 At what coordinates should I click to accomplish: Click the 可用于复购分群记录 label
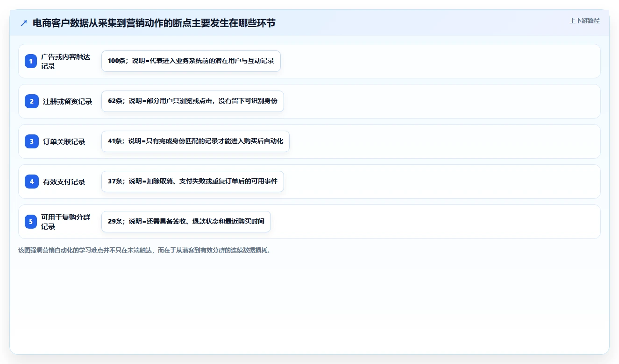point(65,222)
